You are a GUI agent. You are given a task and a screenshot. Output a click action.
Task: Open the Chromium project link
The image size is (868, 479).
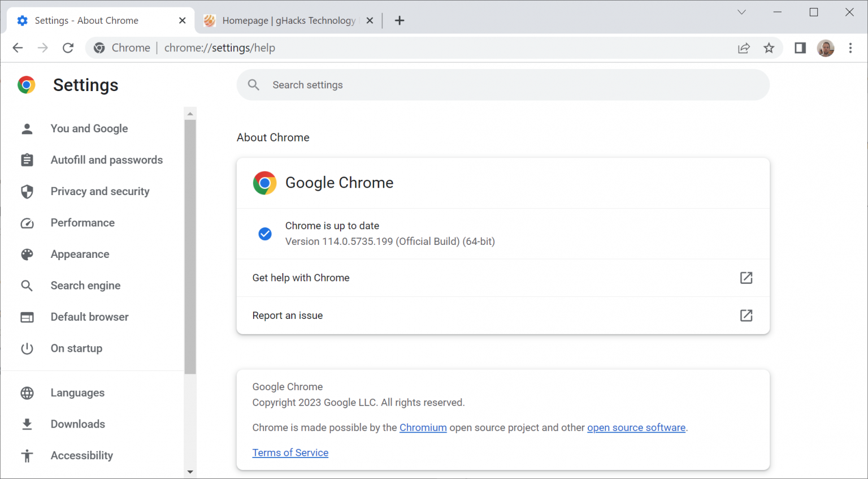click(423, 428)
